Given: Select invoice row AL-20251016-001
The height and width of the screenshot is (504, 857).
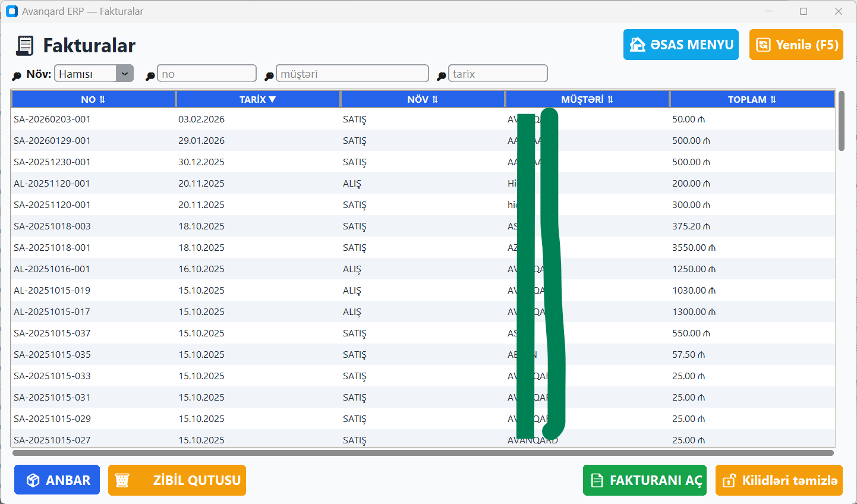Looking at the screenshot, I should (x=52, y=269).
